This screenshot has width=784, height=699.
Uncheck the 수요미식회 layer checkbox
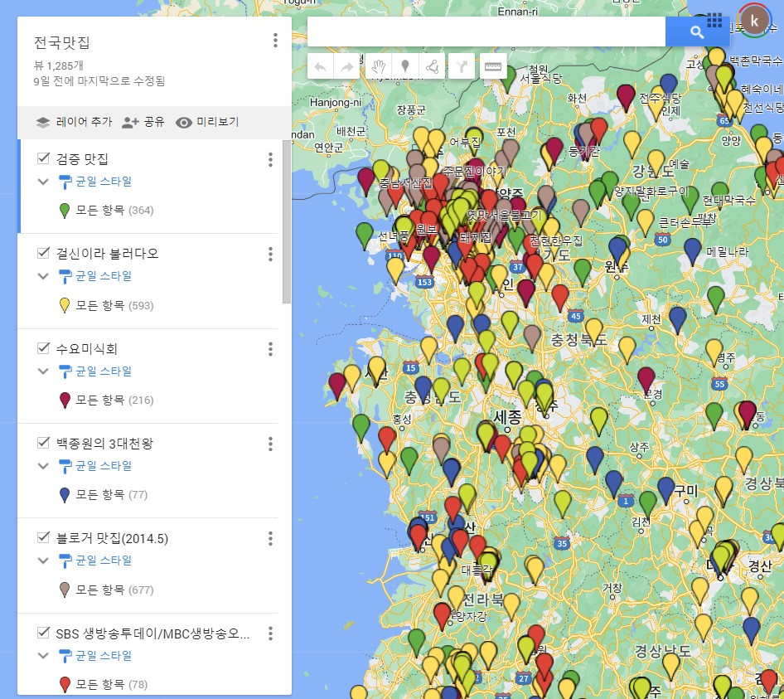click(43, 347)
